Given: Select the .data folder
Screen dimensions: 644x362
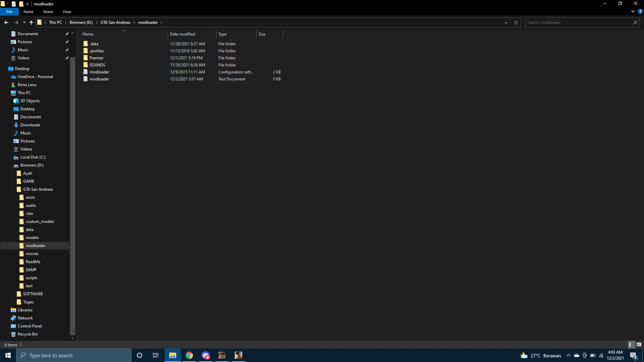Looking at the screenshot, I should coord(94,44).
